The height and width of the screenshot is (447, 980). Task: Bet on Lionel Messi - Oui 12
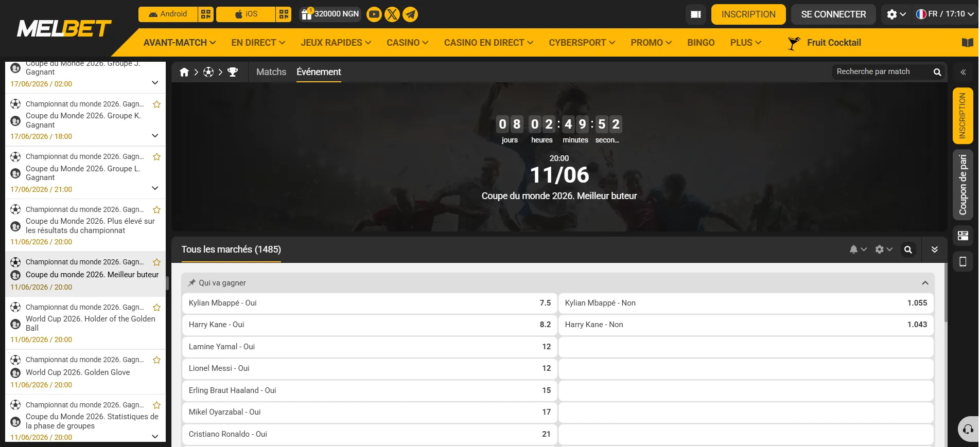pos(370,368)
